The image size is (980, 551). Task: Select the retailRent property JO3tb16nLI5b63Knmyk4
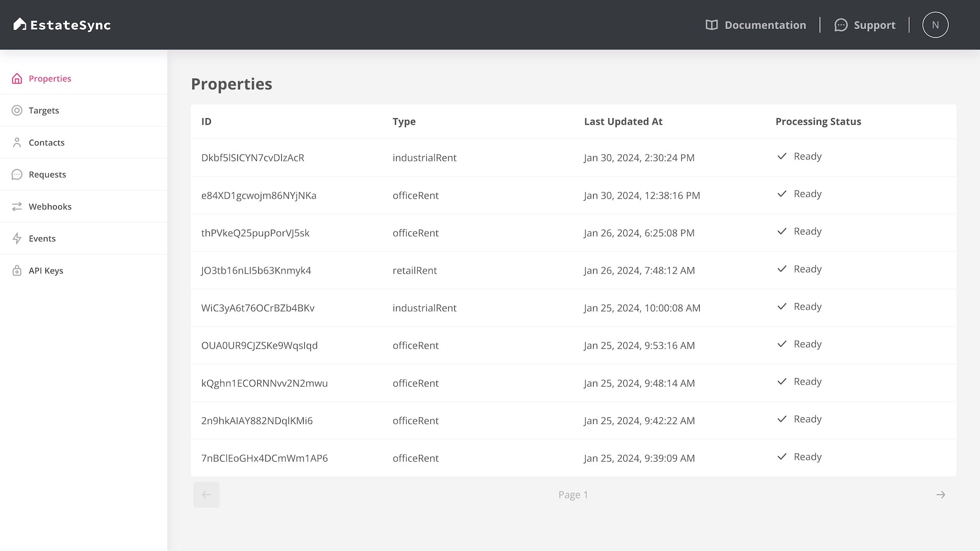(256, 270)
